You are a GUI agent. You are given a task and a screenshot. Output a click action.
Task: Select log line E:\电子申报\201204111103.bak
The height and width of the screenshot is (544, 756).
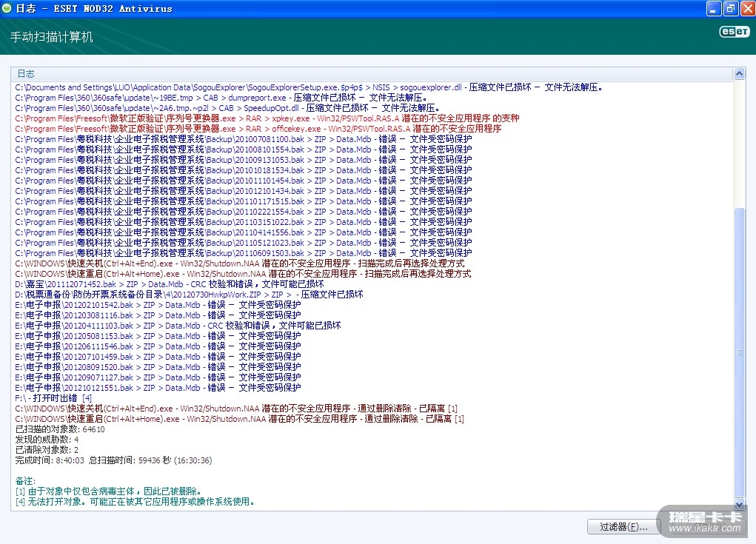pos(178,326)
